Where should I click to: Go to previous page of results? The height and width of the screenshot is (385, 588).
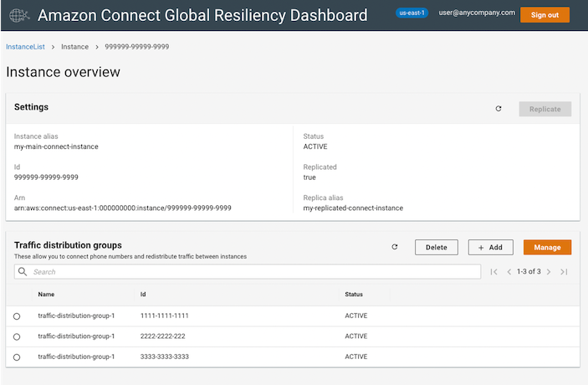click(x=509, y=272)
